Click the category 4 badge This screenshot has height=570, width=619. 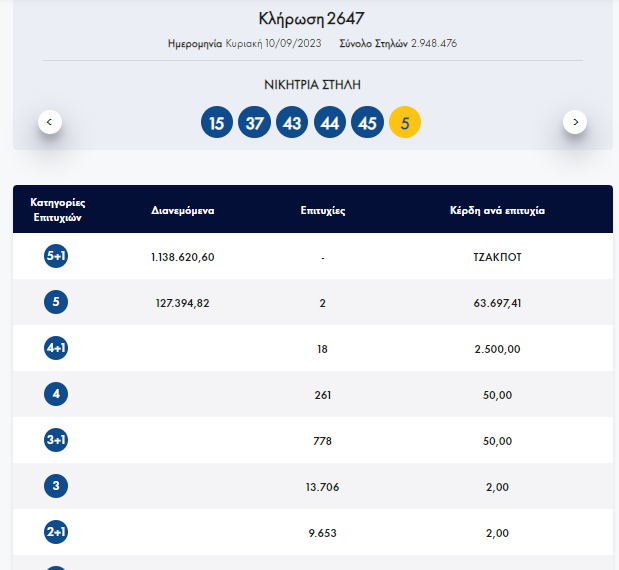pos(56,395)
